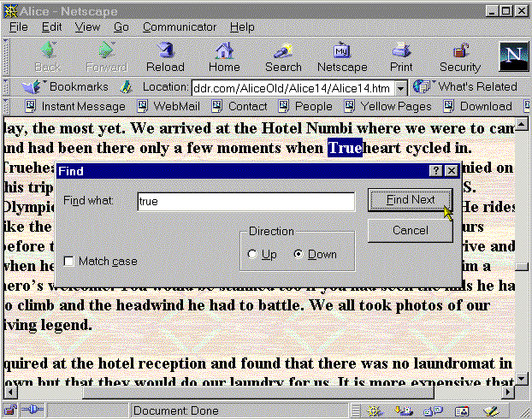
Task: Open the Security info icon
Action: 460,56
